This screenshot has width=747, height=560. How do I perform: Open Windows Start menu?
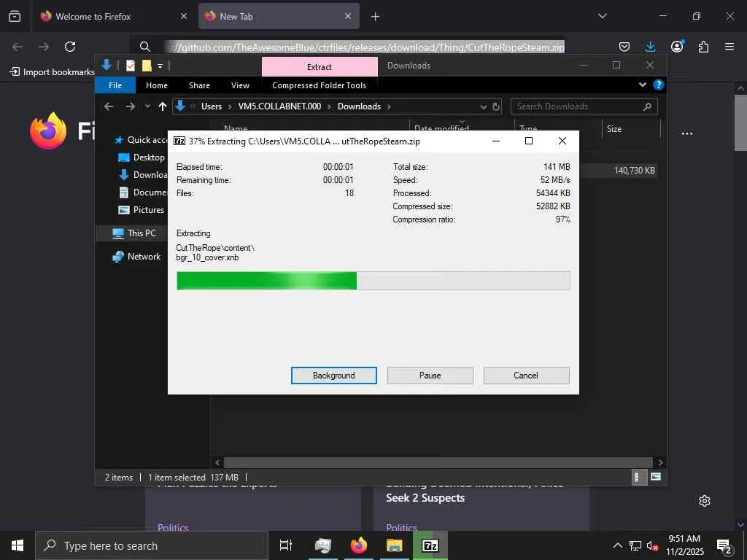(18, 545)
